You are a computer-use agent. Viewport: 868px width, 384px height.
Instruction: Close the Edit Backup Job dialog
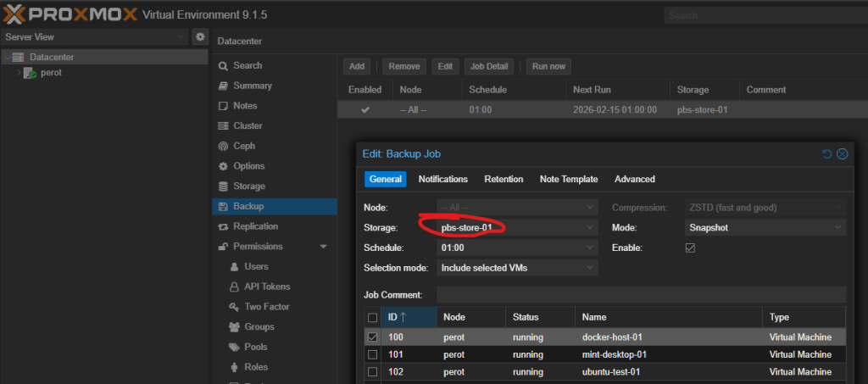coord(842,153)
